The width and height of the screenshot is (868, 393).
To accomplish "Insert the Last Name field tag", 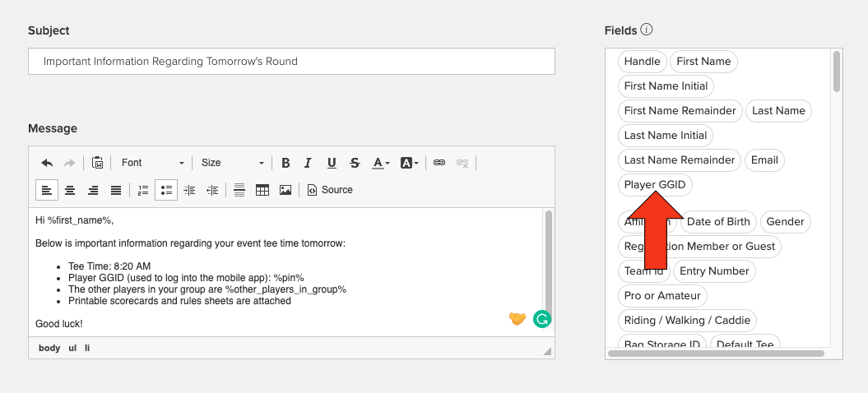I will 778,111.
